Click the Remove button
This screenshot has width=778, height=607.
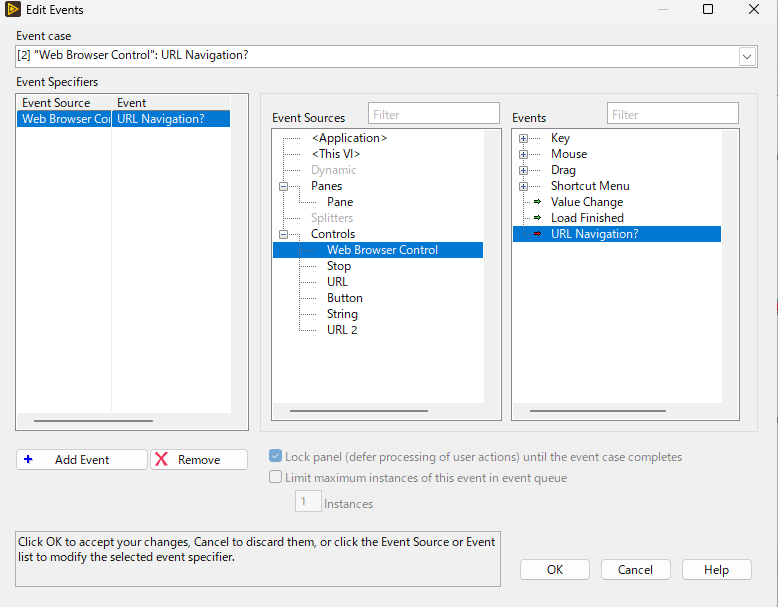pyautogui.click(x=199, y=460)
